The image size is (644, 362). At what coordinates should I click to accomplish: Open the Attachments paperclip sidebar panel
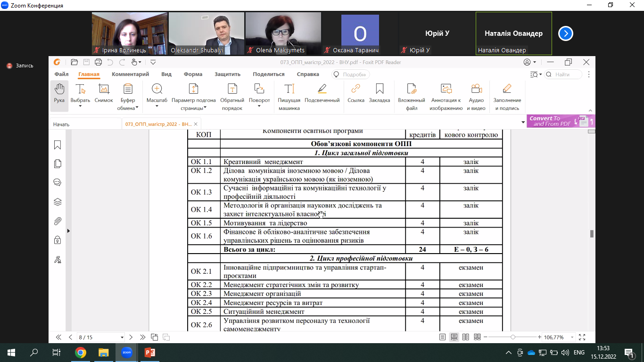[58, 221]
